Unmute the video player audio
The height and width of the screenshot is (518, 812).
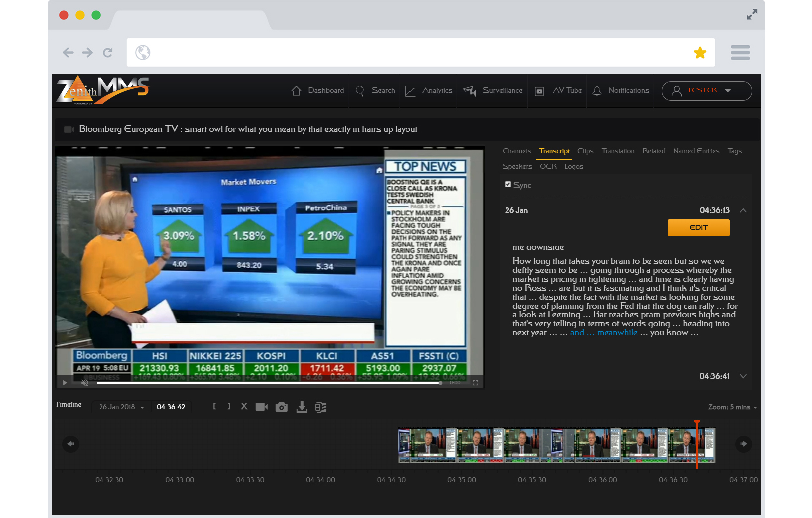pos(85,383)
